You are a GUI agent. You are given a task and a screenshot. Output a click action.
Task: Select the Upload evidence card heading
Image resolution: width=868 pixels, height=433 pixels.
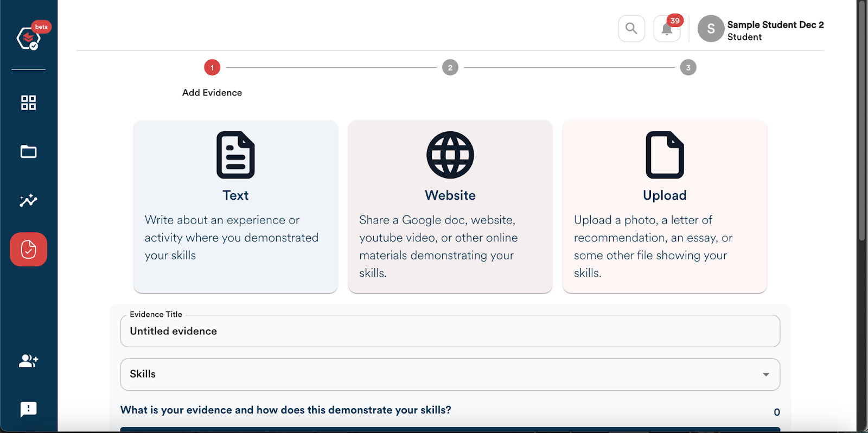coord(665,195)
